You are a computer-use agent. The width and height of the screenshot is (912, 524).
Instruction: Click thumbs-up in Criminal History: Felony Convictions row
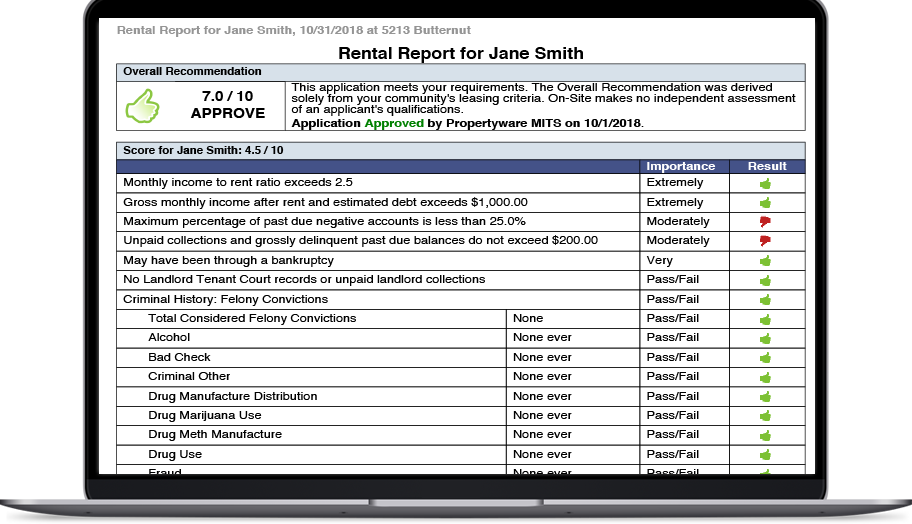(765, 300)
